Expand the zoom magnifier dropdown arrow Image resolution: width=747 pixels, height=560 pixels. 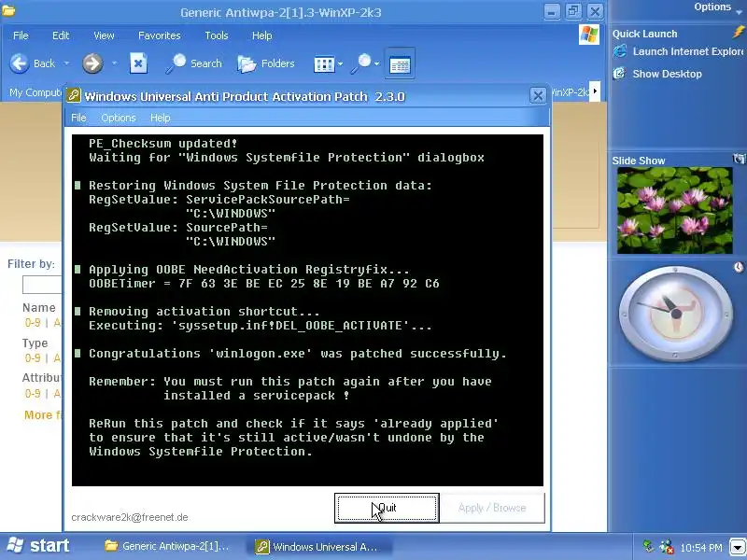[x=376, y=63]
